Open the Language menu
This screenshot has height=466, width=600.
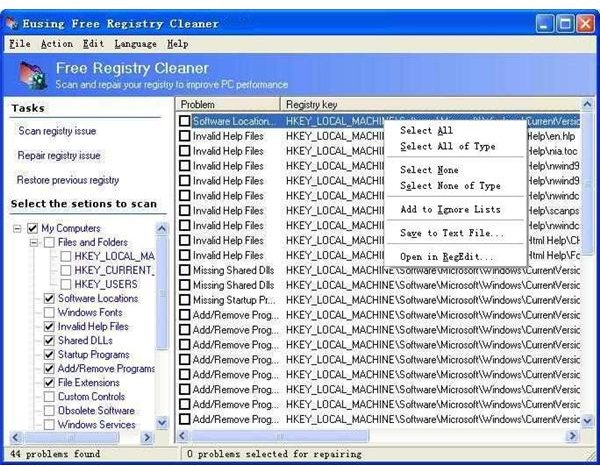135,44
